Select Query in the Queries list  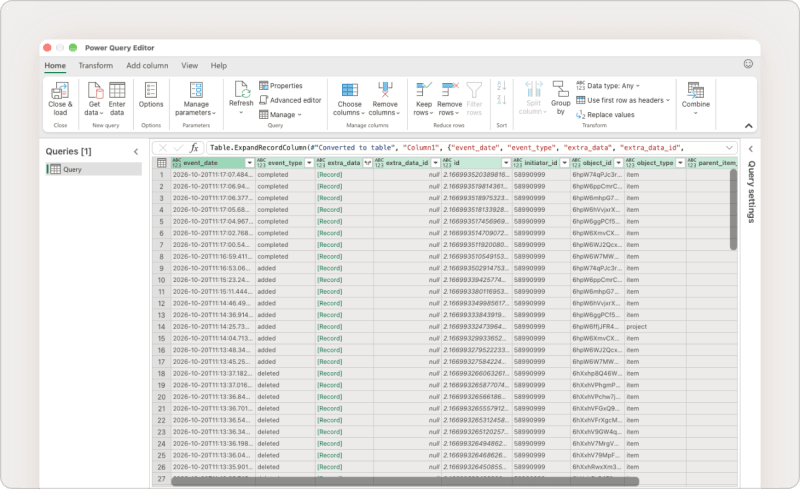[94, 169]
